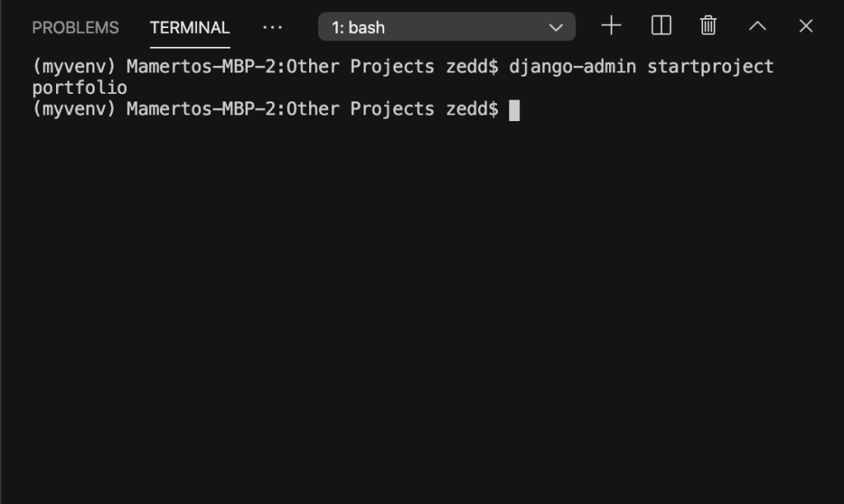Viewport: 844px width, 504px height.
Task: Click 'Mamertos-MBP-2' hostname on the first line
Action: click(x=201, y=67)
